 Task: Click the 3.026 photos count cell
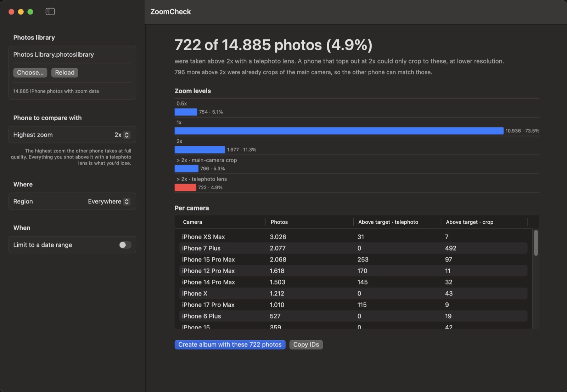278,237
